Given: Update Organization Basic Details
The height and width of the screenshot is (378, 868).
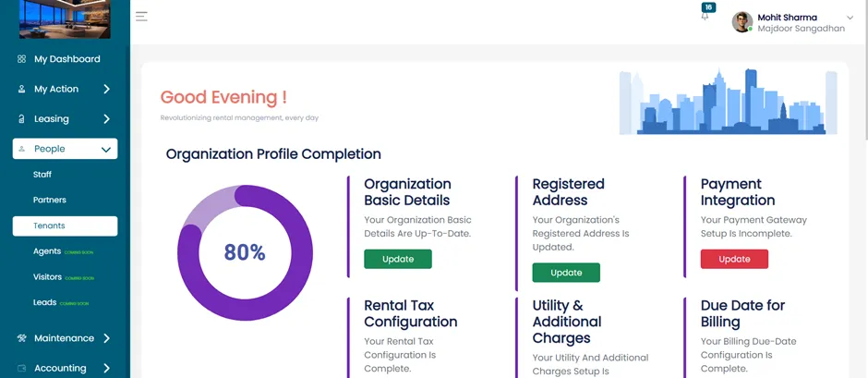Looking at the screenshot, I should 397,259.
